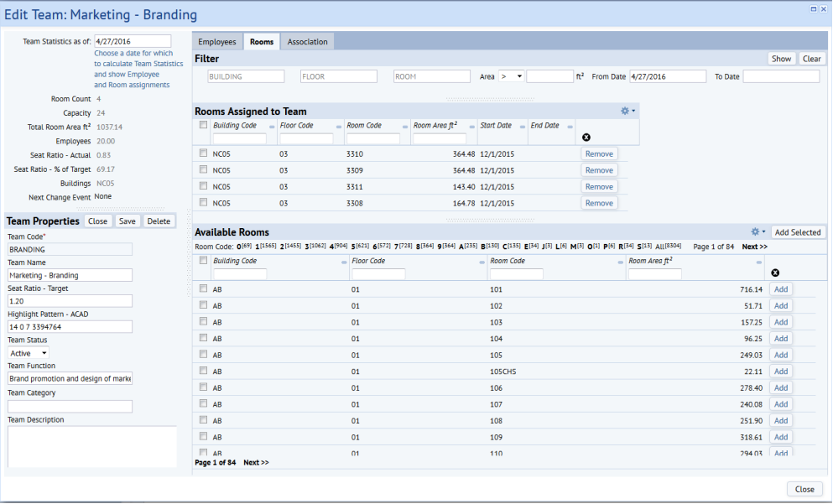Image resolution: width=833 pixels, height=504 pixels.
Task: Click Show in the Filter bar
Action: point(781,59)
